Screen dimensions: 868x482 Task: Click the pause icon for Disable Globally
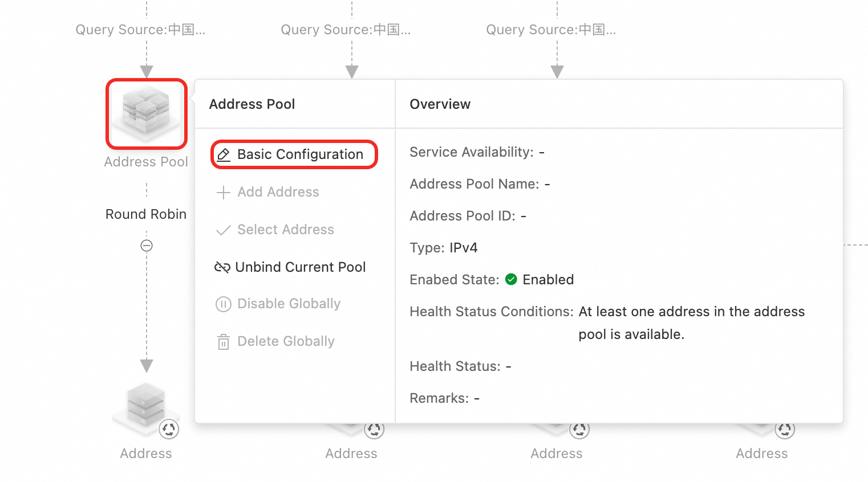[223, 304]
